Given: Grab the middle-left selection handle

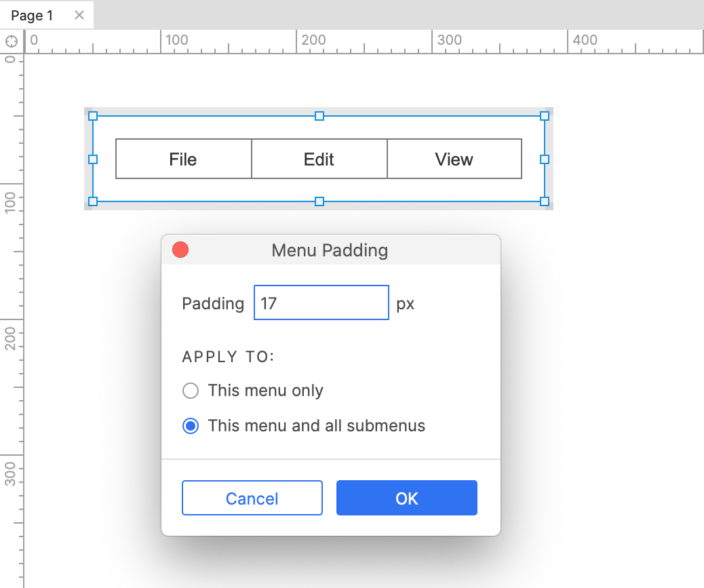Looking at the screenshot, I should coord(93,159).
